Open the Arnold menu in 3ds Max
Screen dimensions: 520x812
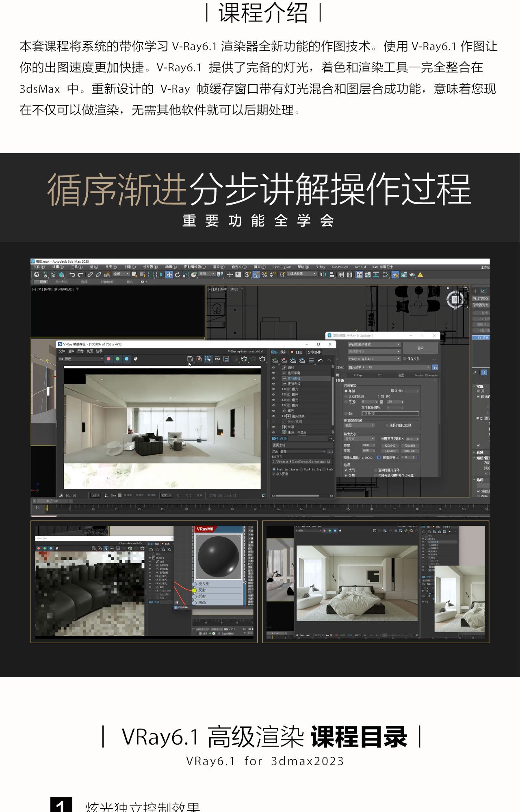tap(360, 267)
